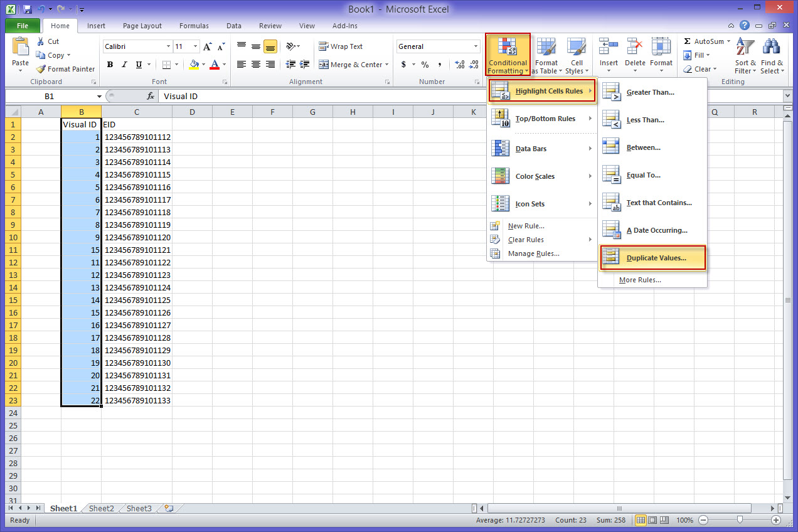Click Merge & Center button

click(x=350, y=65)
